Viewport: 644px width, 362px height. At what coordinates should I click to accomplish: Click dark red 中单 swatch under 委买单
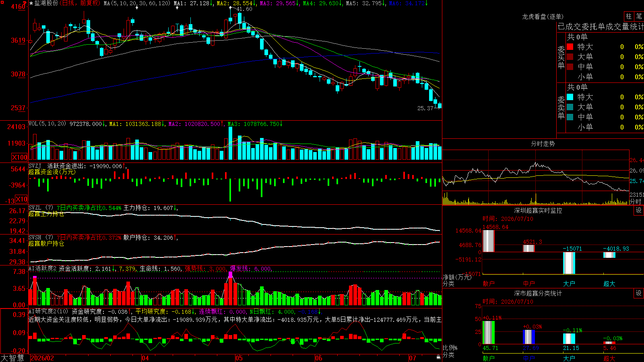click(x=570, y=67)
